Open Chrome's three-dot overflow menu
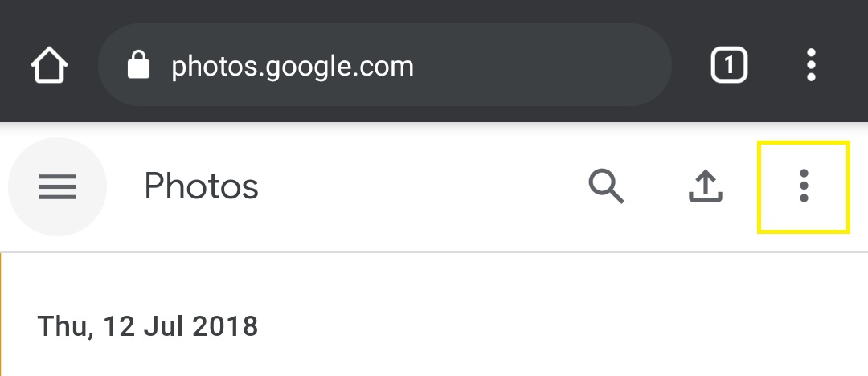The height and width of the screenshot is (376, 868). pyautogui.click(x=811, y=65)
